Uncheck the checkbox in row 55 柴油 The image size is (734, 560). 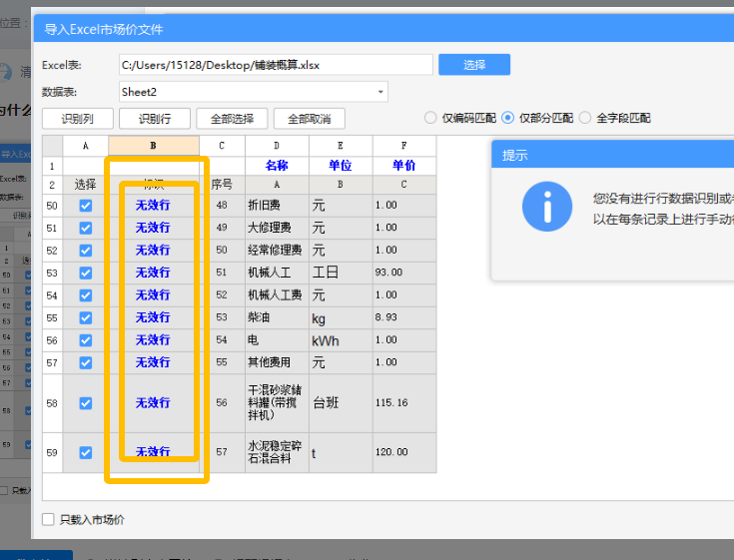[86, 317]
